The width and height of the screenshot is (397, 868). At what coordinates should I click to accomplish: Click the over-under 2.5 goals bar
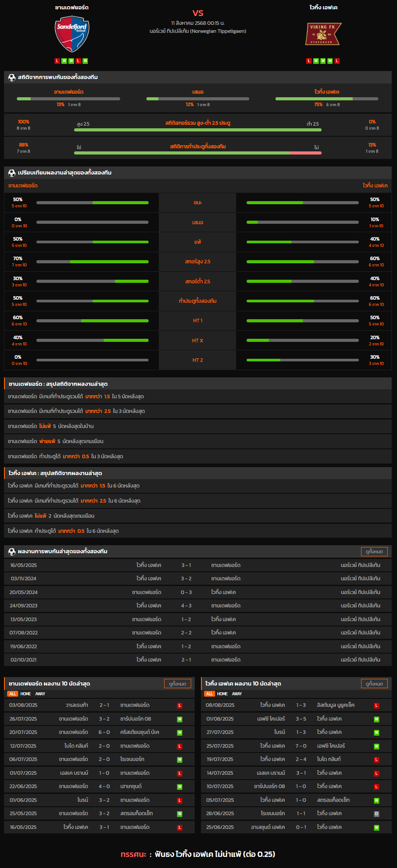click(x=198, y=130)
